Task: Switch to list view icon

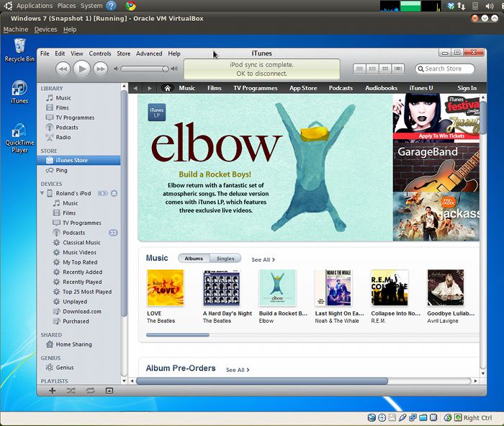Action: click(360, 68)
